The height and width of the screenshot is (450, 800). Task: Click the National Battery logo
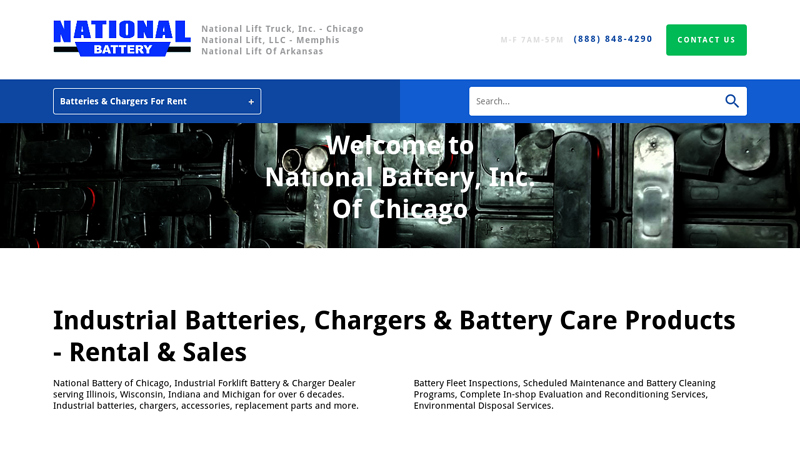[x=122, y=38]
